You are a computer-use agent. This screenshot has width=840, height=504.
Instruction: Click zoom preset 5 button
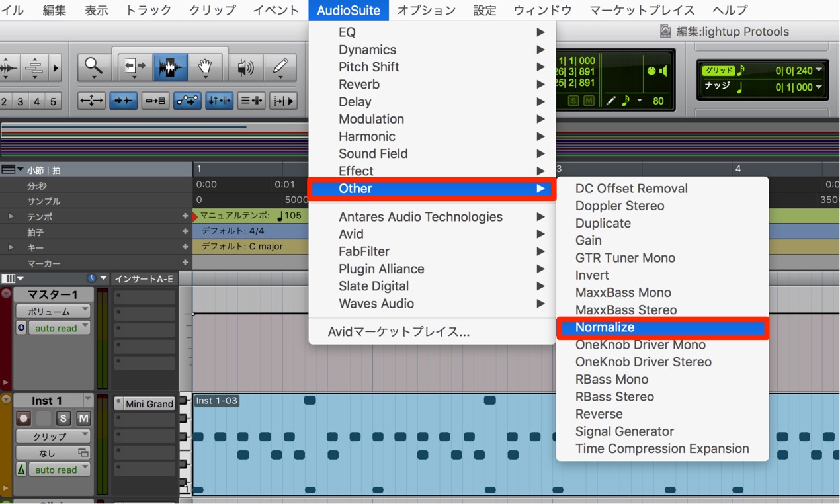(54, 101)
